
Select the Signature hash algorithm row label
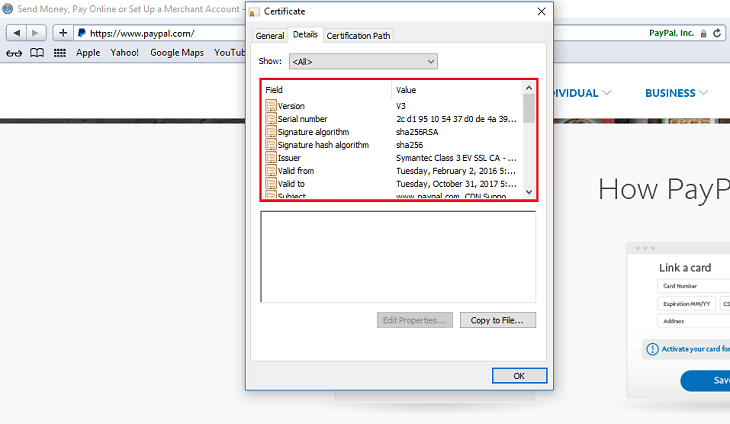coord(323,145)
